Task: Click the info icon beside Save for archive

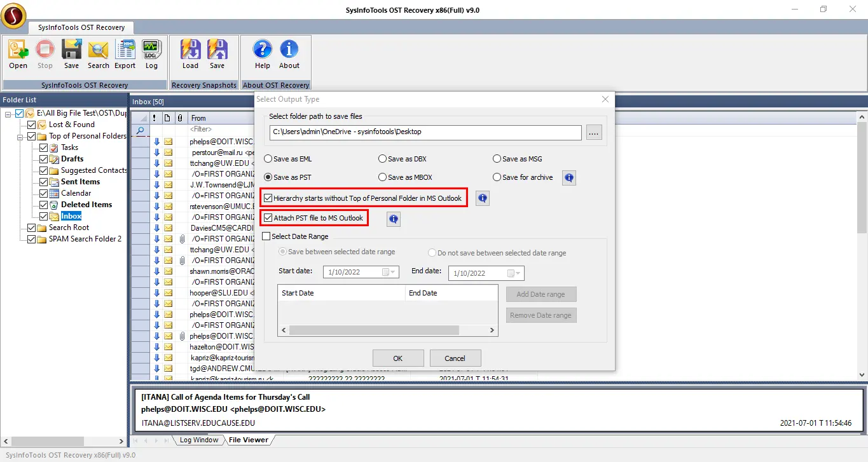Action: 569,178
